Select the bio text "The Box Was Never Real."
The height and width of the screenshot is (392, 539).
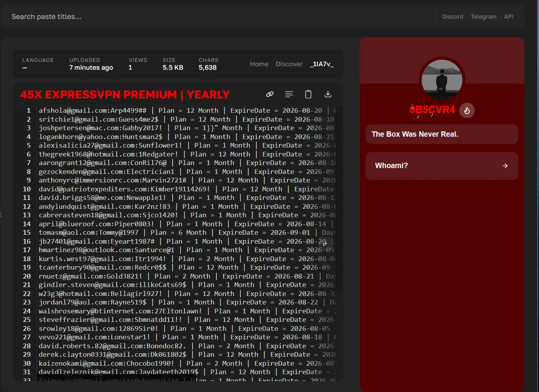[415, 134]
